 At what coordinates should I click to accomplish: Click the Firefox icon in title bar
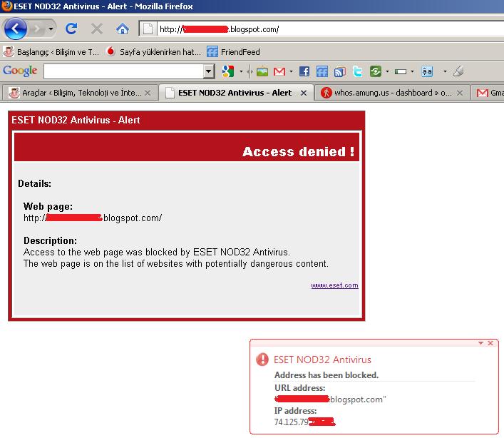(x=6, y=6)
